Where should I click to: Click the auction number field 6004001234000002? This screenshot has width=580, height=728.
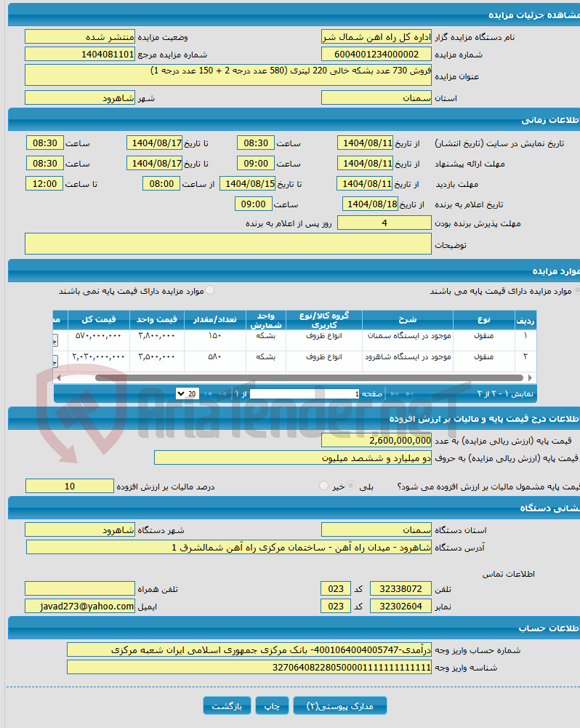point(376,55)
